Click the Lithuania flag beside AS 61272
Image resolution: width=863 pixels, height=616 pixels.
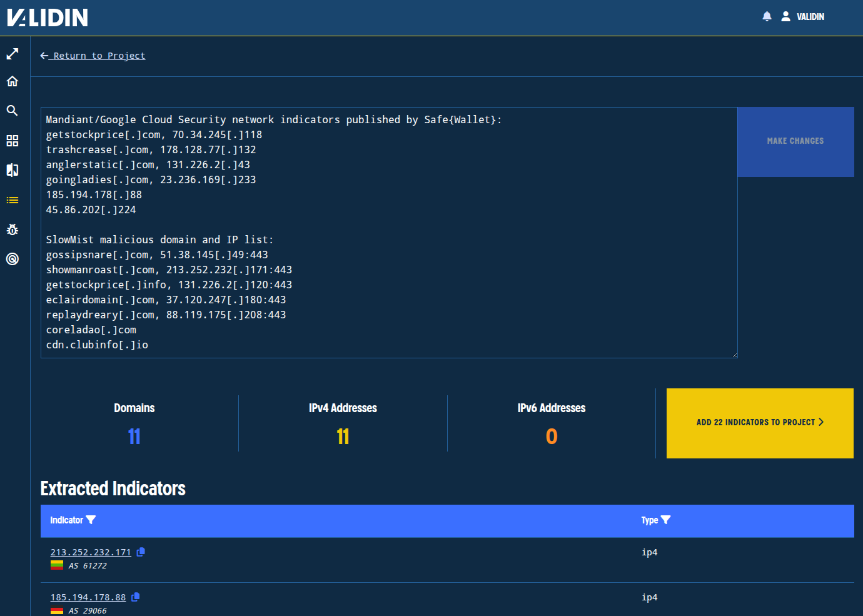[x=57, y=565]
